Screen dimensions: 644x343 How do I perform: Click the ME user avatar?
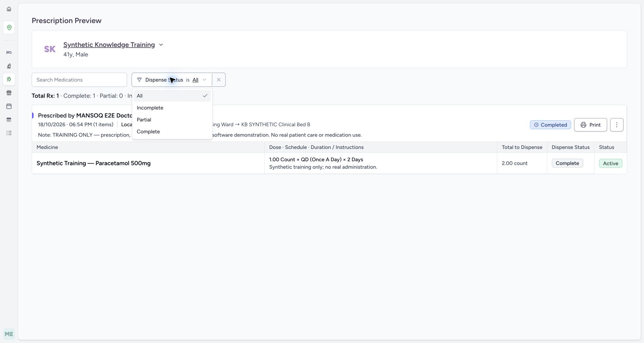point(9,334)
